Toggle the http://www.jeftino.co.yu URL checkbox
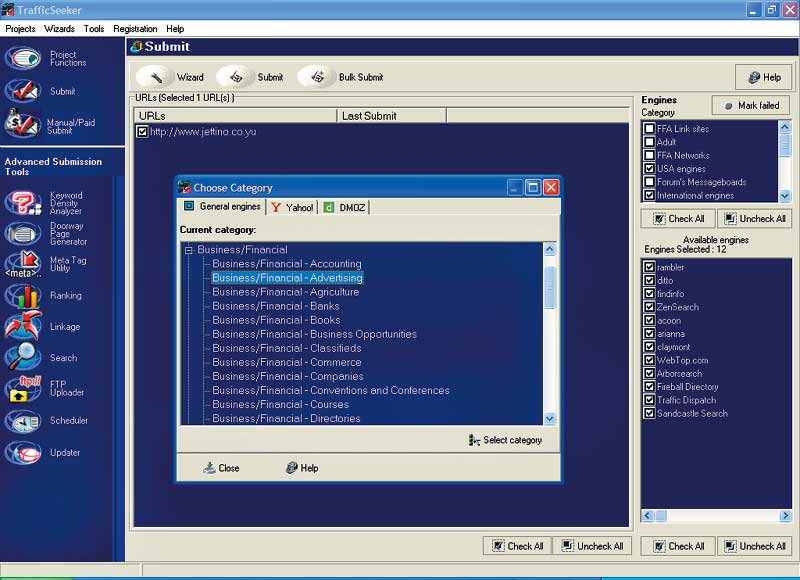This screenshot has width=800, height=580. pyautogui.click(x=142, y=132)
